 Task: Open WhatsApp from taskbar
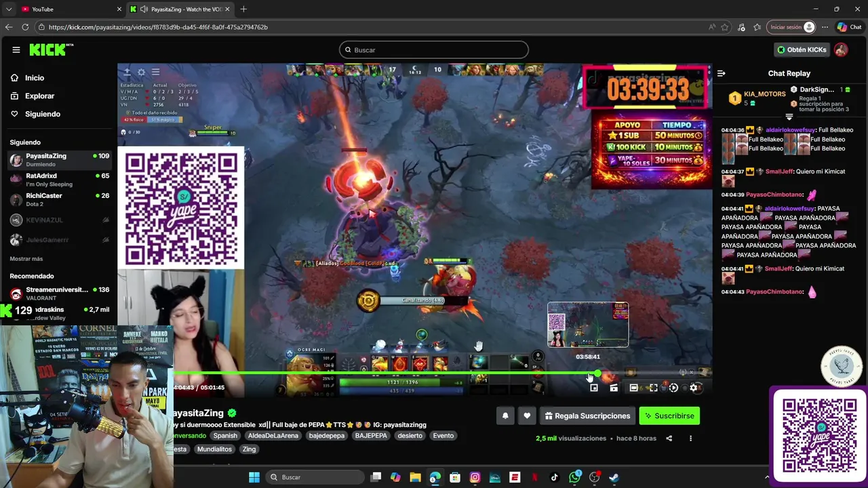[574, 477]
